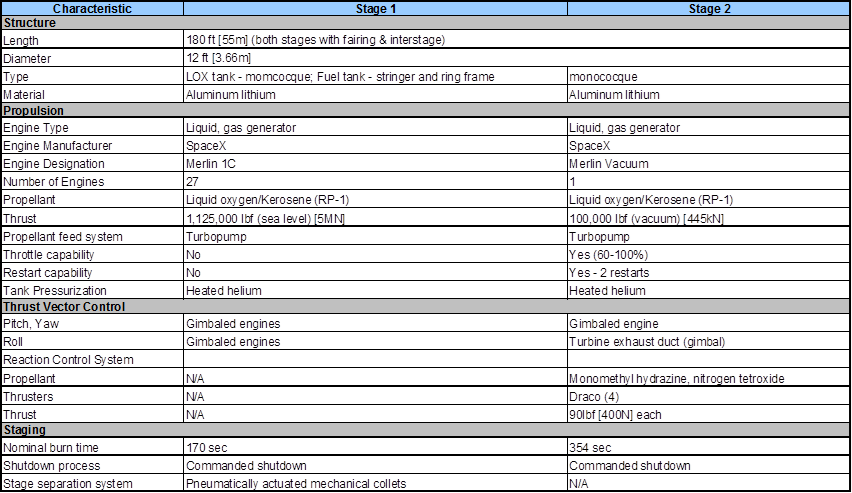Select the Draco (4) thrusters cell

click(x=709, y=396)
